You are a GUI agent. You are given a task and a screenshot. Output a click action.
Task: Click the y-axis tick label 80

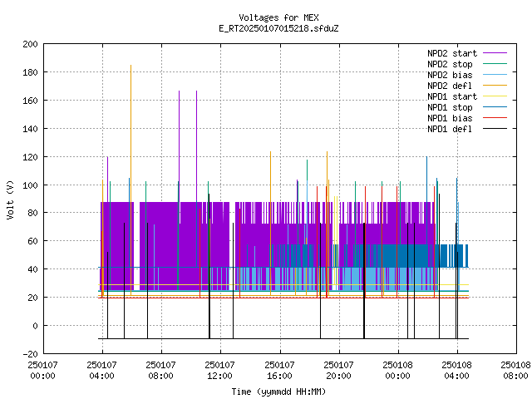click(x=32, y=213)
